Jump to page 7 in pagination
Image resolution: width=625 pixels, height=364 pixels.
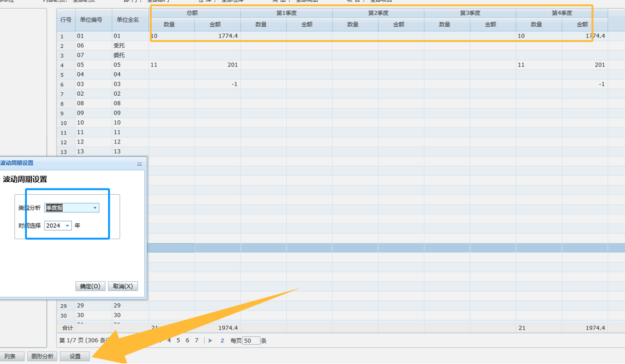pyautogui.click(x=197, y=341)
